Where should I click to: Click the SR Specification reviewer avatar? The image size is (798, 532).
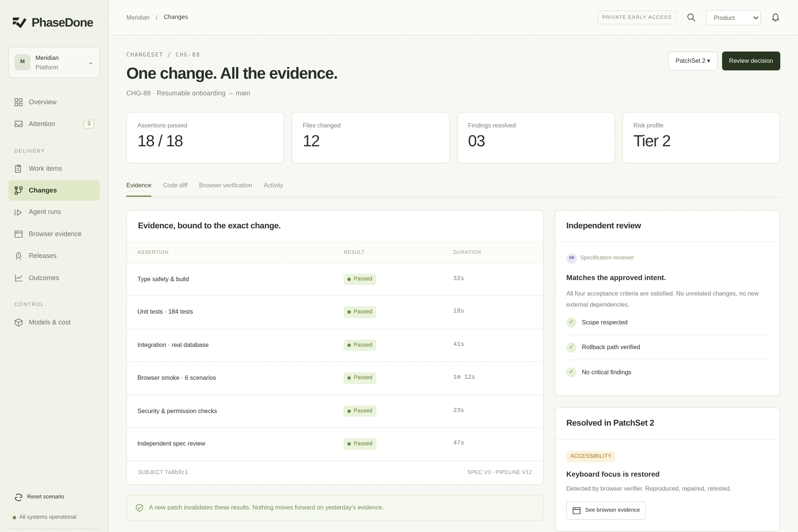572,258
